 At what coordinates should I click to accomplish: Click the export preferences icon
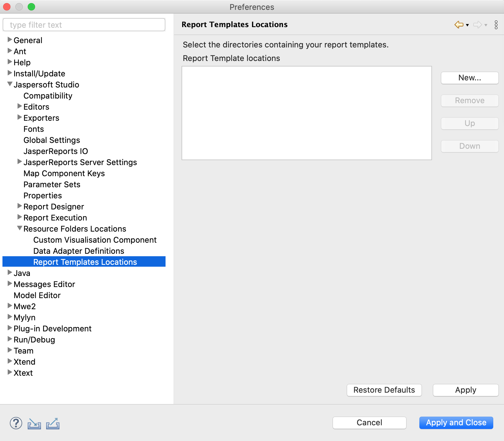click(x=53, y=423)
